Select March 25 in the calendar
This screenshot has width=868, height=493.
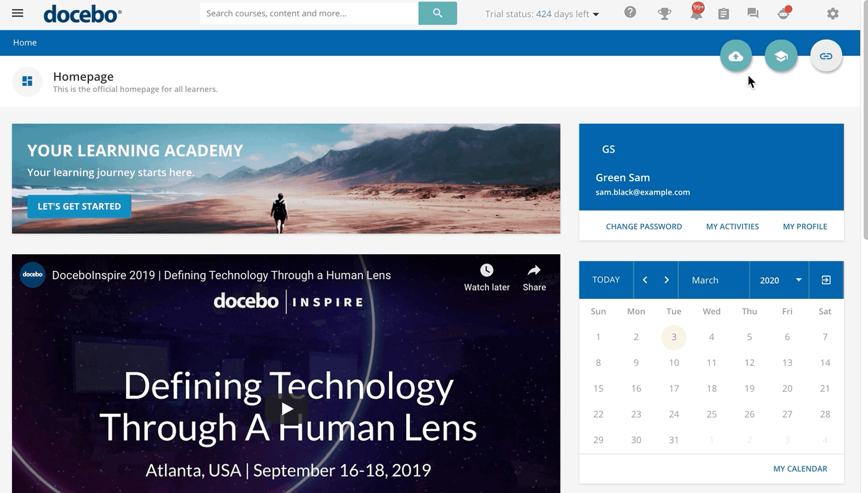[712, 414]
